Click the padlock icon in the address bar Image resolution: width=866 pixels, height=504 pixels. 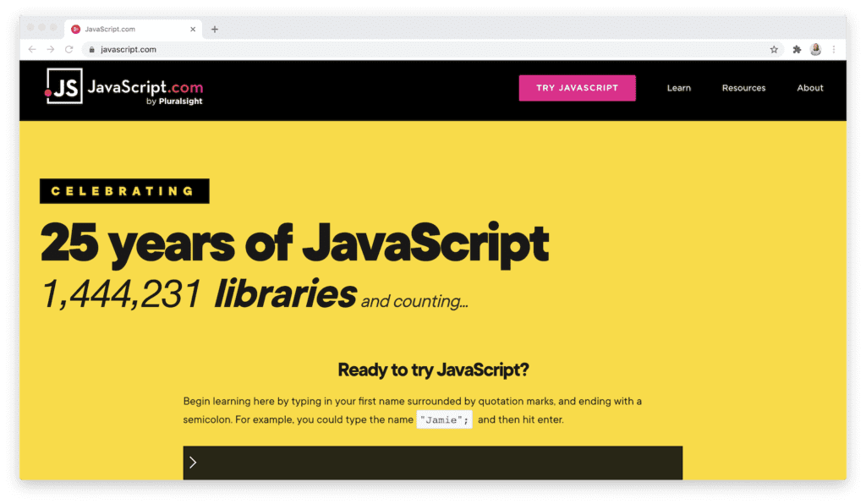click(x=91, y=50)
